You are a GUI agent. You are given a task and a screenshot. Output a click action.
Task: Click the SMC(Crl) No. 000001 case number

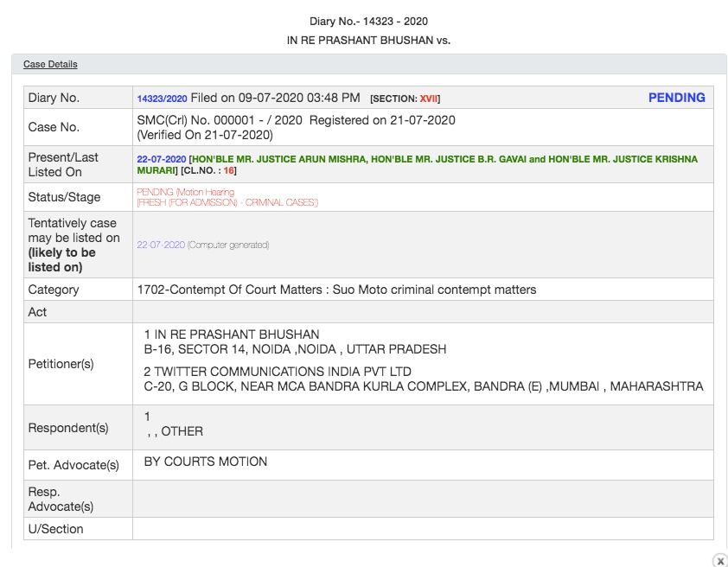tap(219, 120)
